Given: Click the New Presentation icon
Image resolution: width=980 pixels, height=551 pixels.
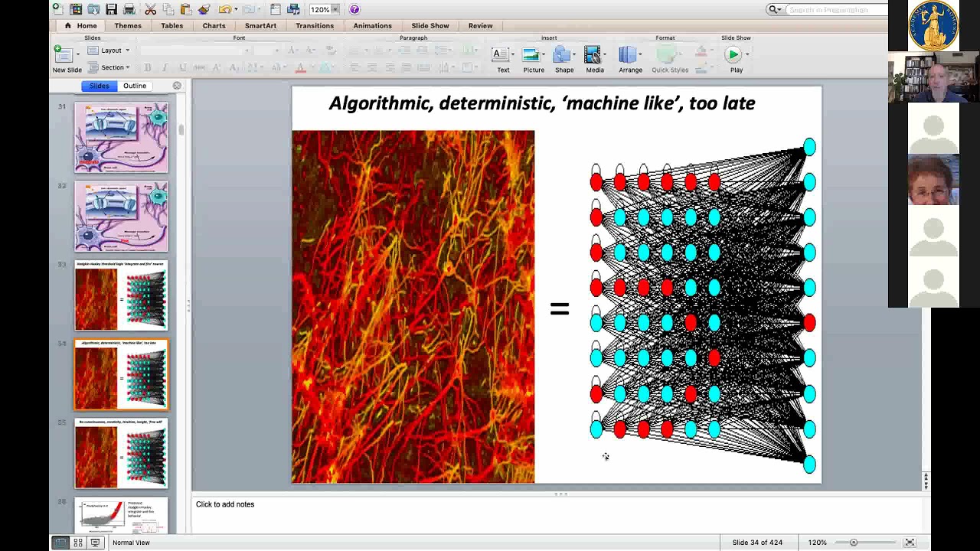Looking at the screenshot, I should tap(59, 9).
